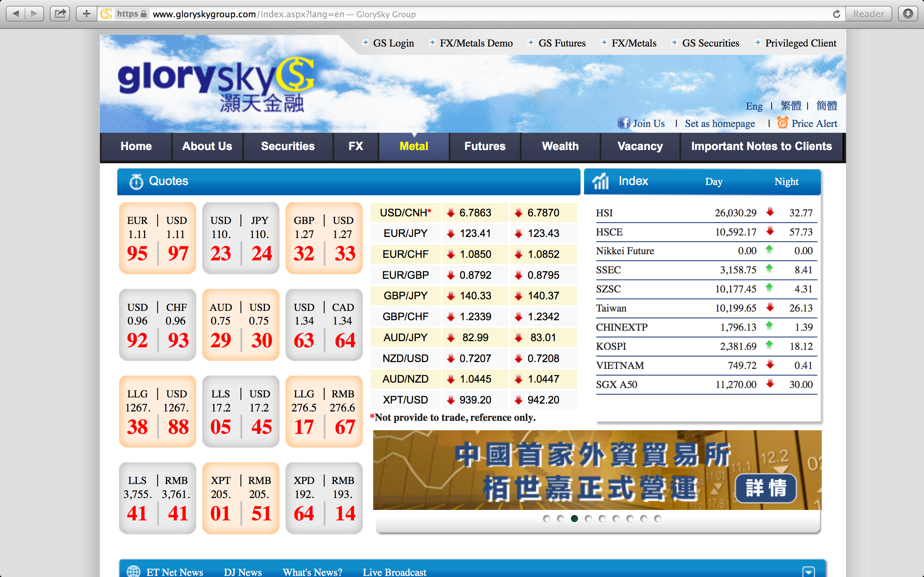Click the 詳情 details button on banner
Viewport: 924px width, 577px height.
[x=766, y=488]
